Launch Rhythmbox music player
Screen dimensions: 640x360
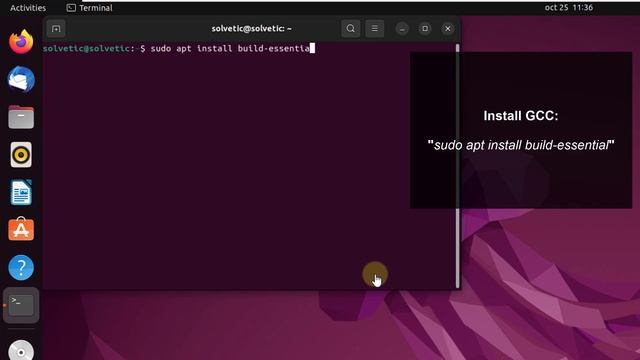[x=21, y=155]
